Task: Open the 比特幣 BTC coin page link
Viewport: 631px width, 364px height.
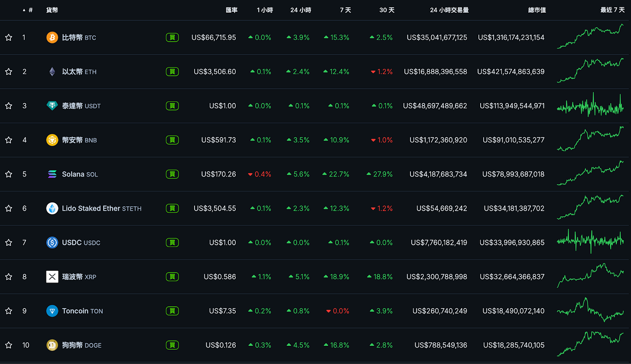Action: (x=79, y=38)
